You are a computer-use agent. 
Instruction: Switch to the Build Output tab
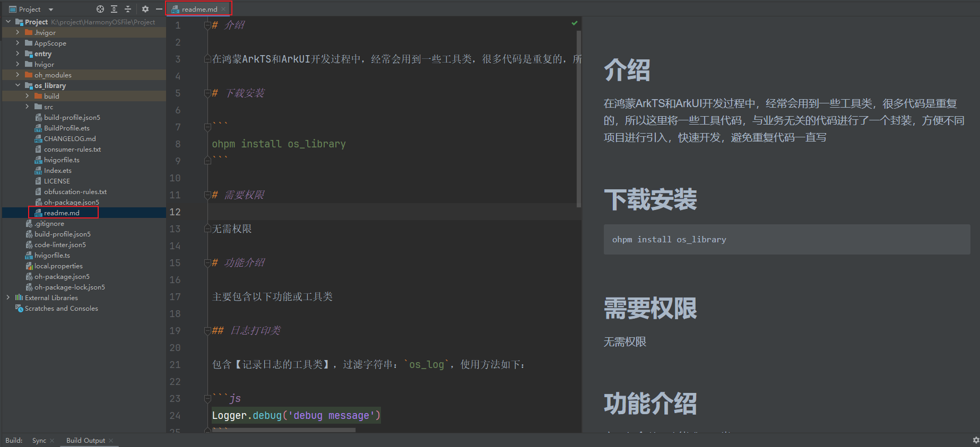[x=85, y=440]
